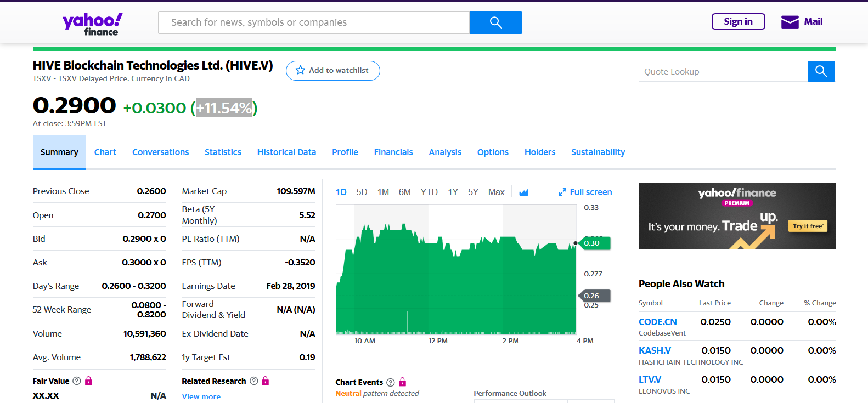Expand the chart to Full screen
Image resolution: width=868 pixels, height=403 pixels.
click(x=585, y=192)
